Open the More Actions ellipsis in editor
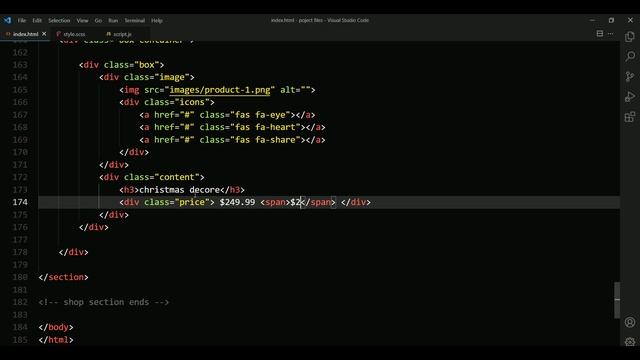The image size is (640, 360). coord(611,34)
